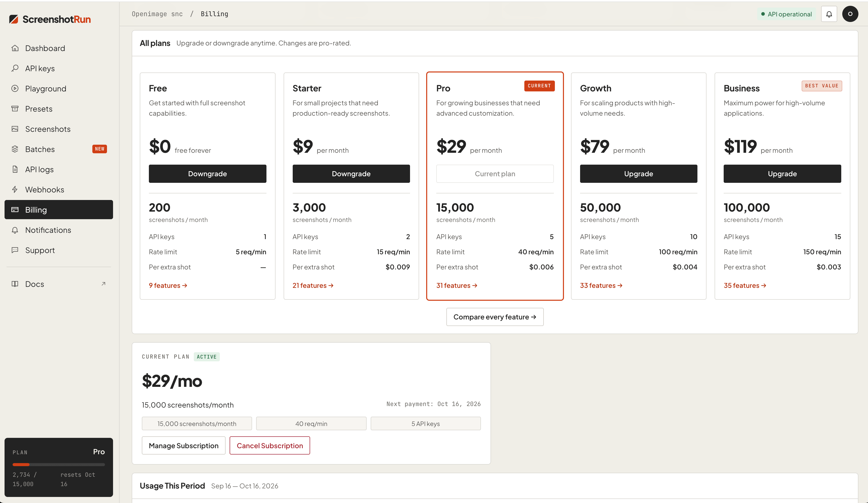Click the plan usage progress bar

(59, 464)
